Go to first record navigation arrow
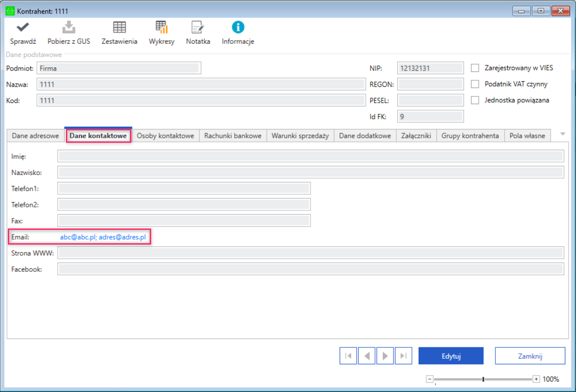The image size is (576, 392). (348, 356)
